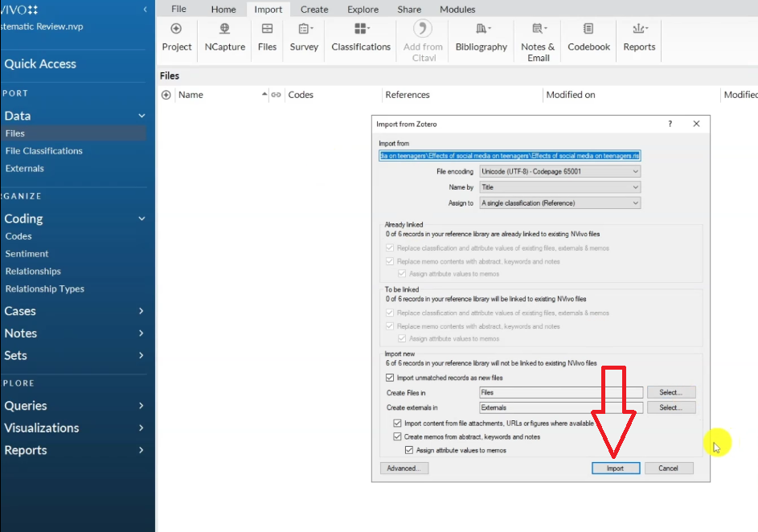Expand the Notes section

(x=141, y=334)
